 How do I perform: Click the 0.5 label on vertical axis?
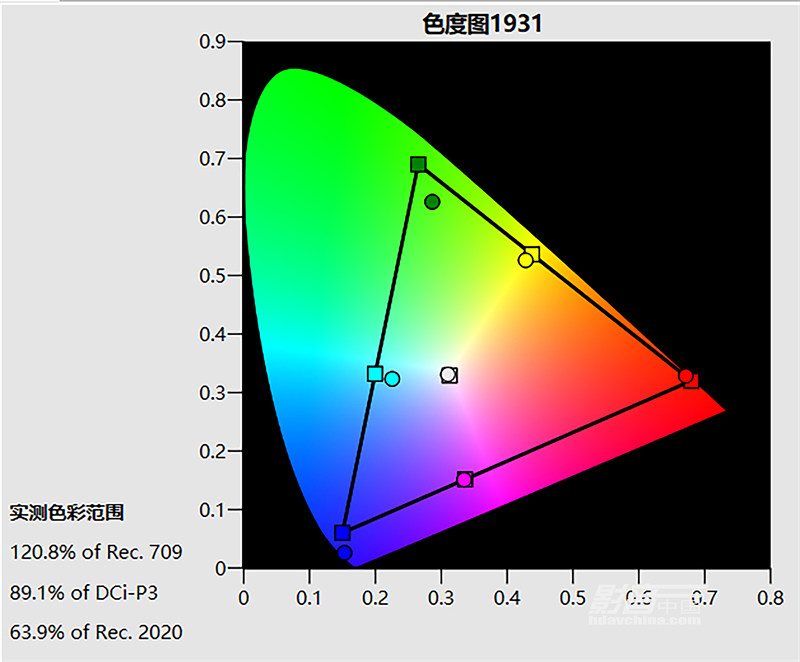click(x=213, y=276)
